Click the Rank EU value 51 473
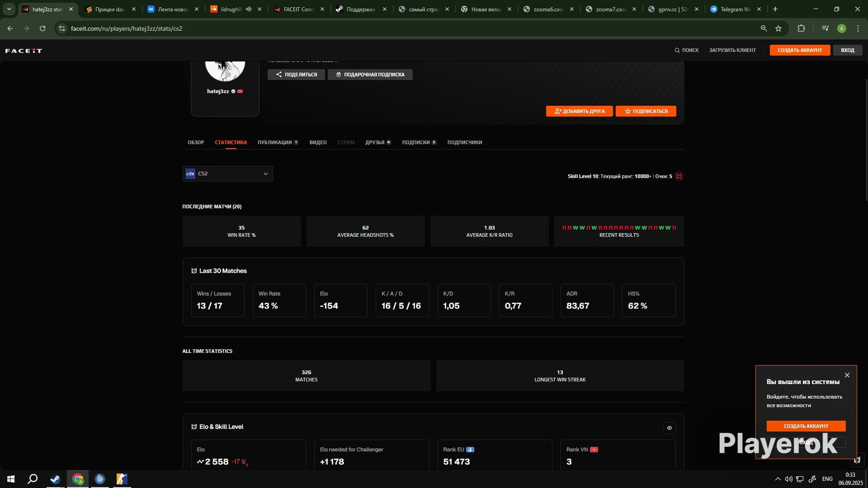The image size is (868, 488). click(456, 462)
